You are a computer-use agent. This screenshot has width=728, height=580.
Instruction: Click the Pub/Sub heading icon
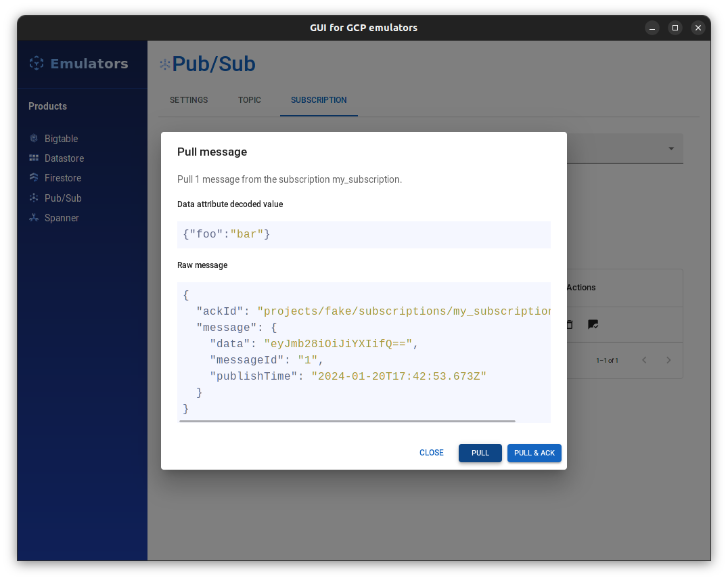tap(165, 64)
